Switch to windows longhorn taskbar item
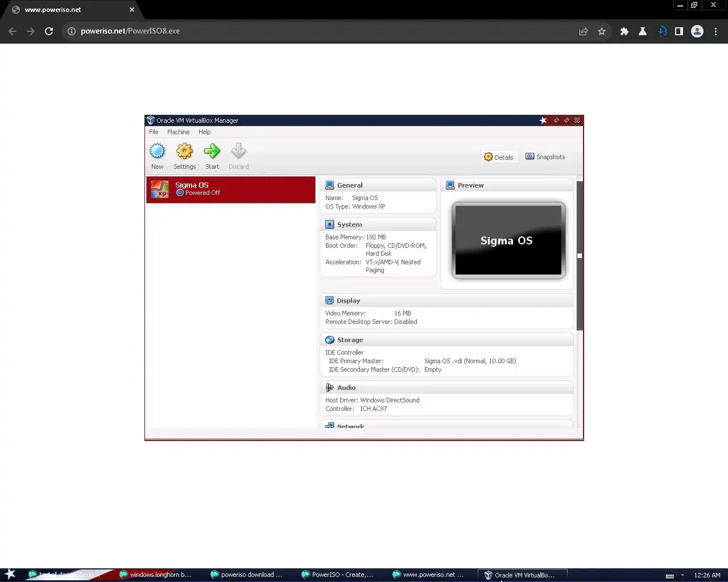The image size is (728, 582). tap(156, 575)
